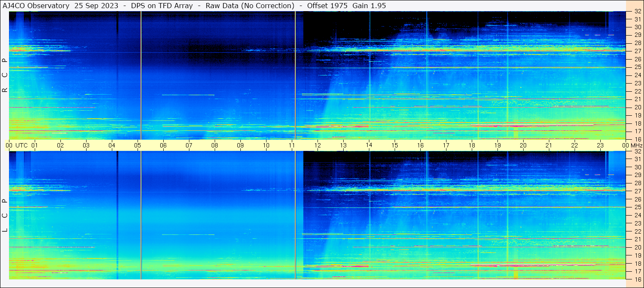This screenshot has width=644, height=288.
Task: Select the '09' hour label
Action: (240, 145)
